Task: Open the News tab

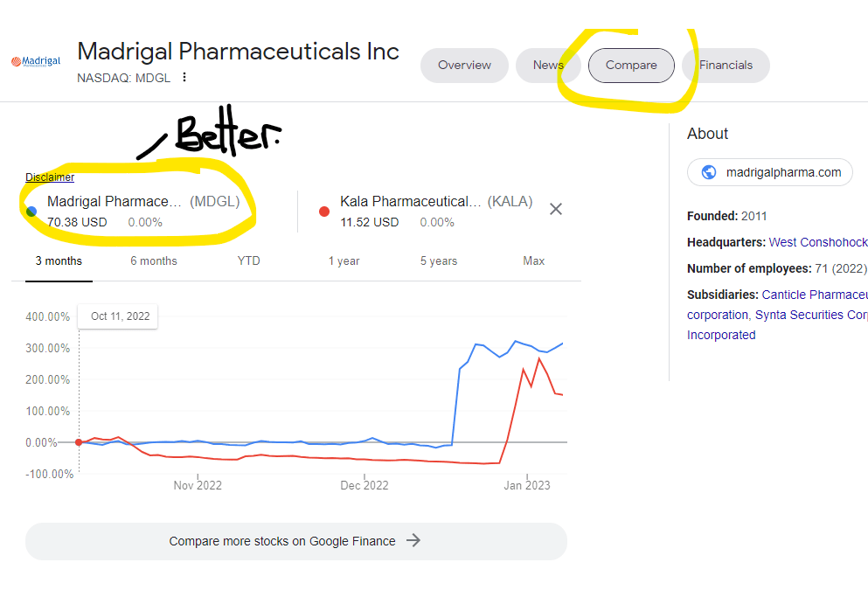Action: [x=548, y=66]
